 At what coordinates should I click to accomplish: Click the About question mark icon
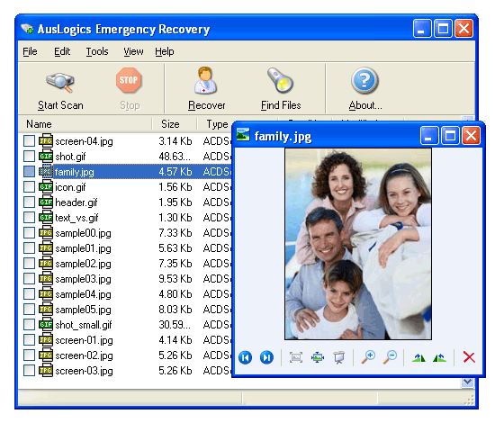point(364,80)
